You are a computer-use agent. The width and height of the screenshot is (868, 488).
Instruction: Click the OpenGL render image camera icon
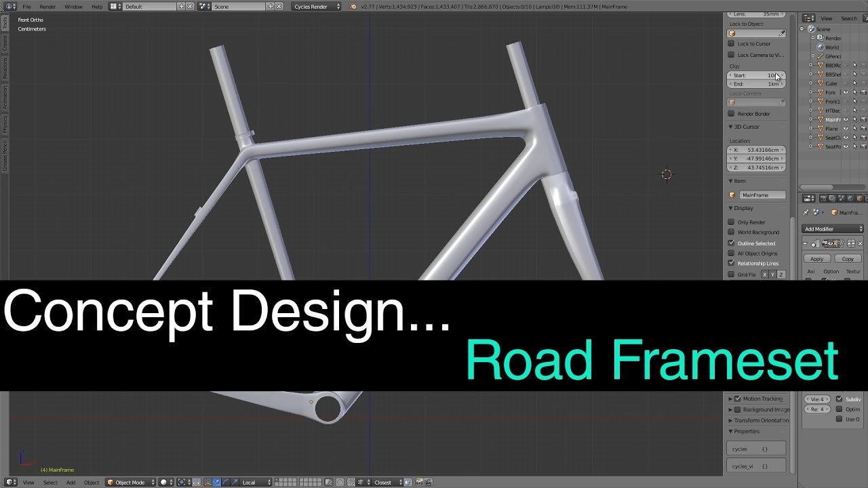click(419, 482)
